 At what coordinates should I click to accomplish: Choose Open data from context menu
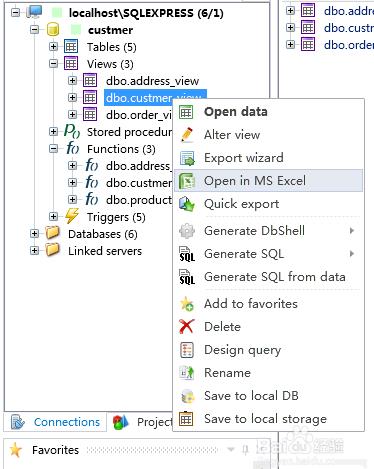(268, 112)
